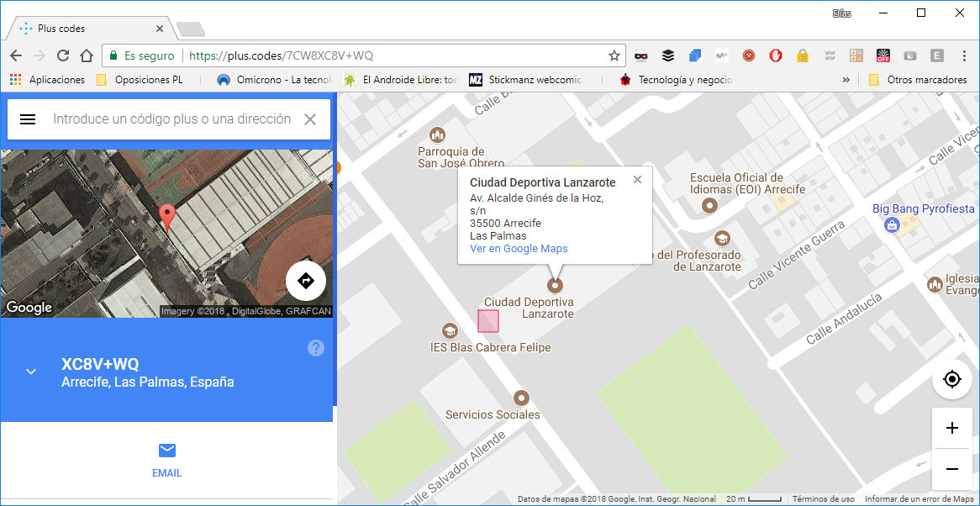Screen dimensions: 980x506
Task: Click the directions icon on the satellite preview
Action: coord(306,281)
